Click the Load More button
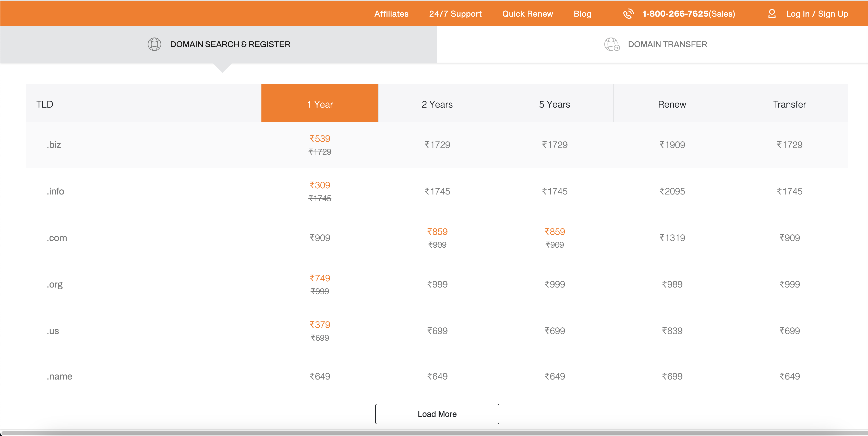868x436 pixels. tap(437, 414)
